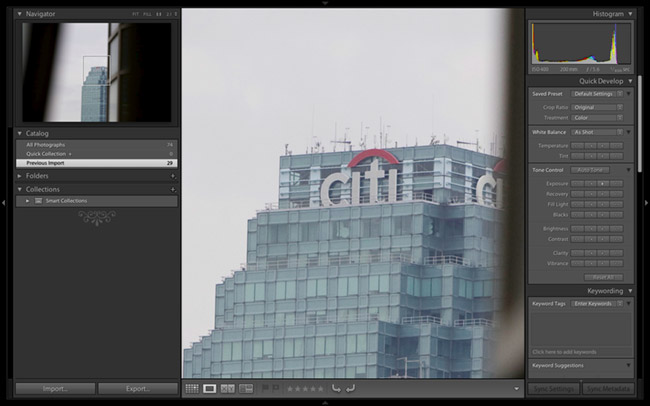The height and width of the screenshot is (406, 650).
Task: Click the Export button
Action: pos(138,389)
